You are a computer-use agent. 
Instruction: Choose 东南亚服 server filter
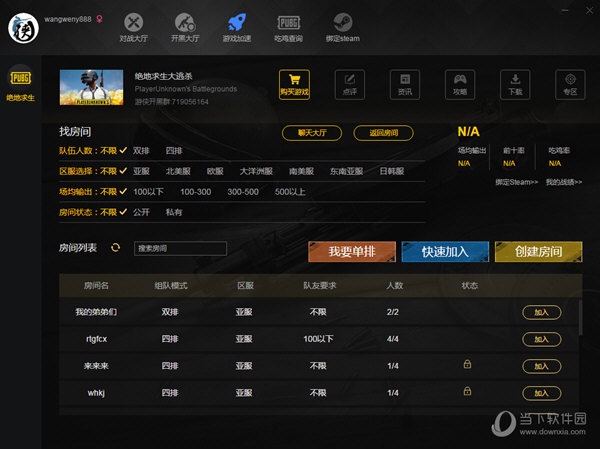click(346, 171)
